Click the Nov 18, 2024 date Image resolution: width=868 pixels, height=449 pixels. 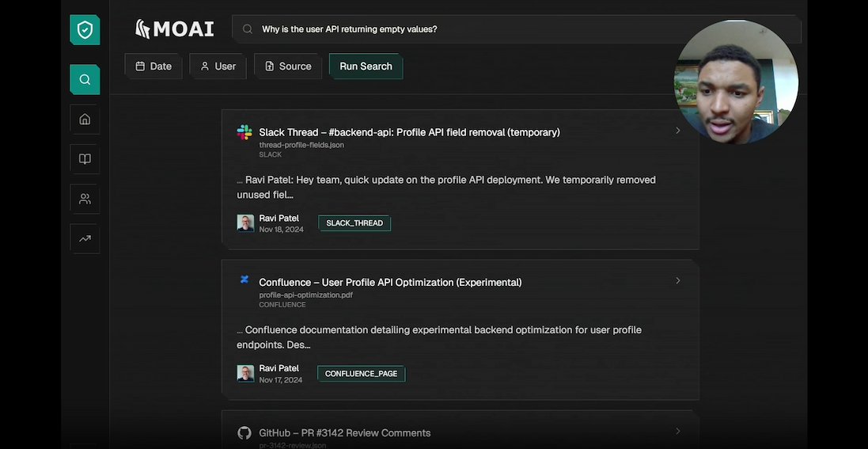click(x=281, y=230)
